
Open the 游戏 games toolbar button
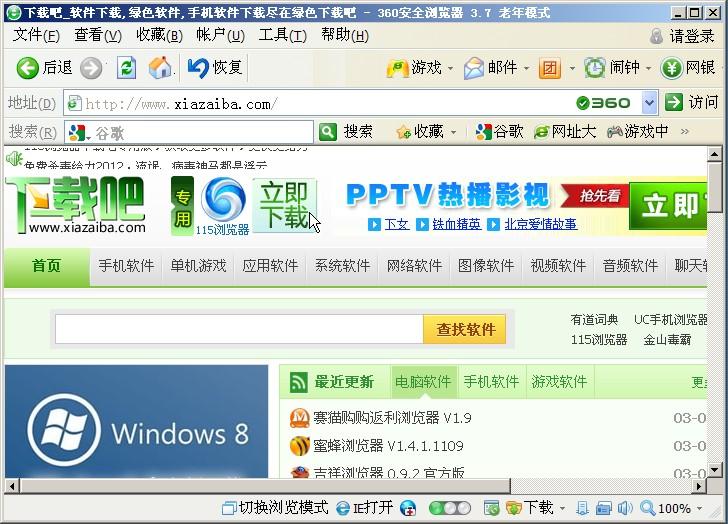(x=414, y=68)
